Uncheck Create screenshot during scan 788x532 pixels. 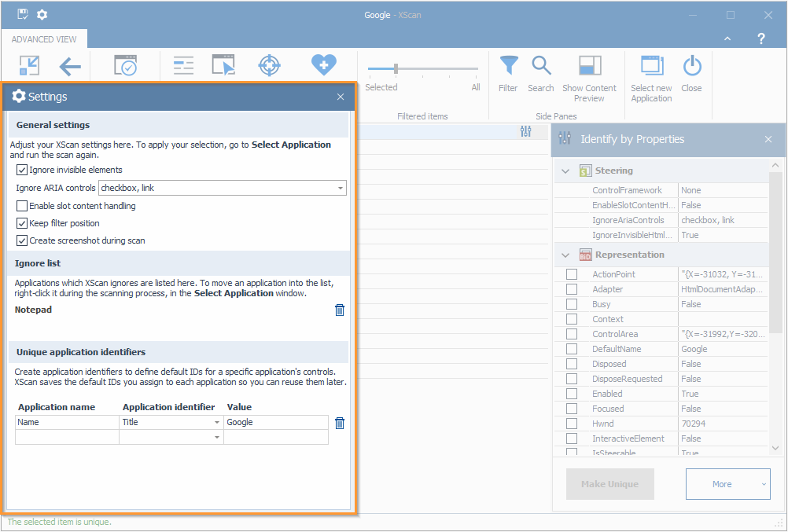click(22, 240)
